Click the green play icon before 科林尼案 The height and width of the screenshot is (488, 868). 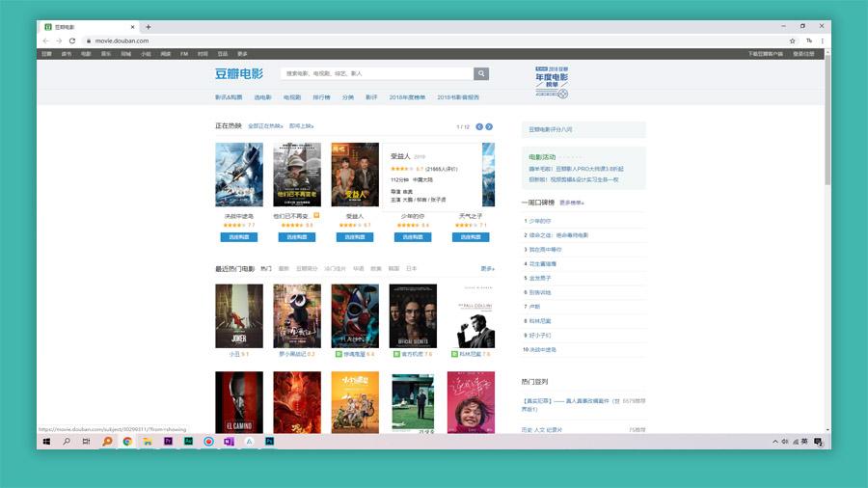pyautogui.click(x=454, y=354)
